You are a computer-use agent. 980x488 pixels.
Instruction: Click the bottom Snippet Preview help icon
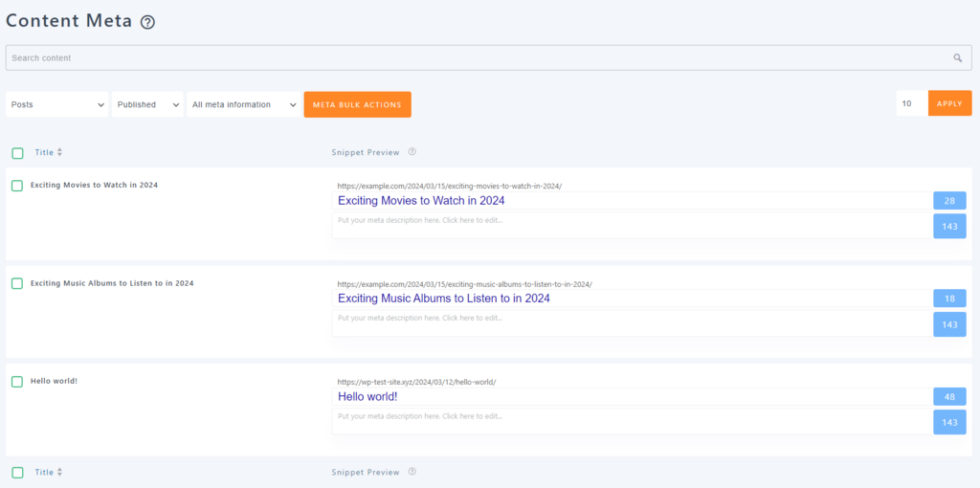pos(412,472)
